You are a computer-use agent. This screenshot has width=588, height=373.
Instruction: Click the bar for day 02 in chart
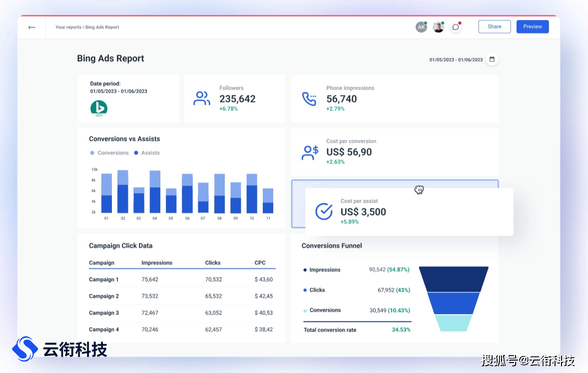point(122,192)
